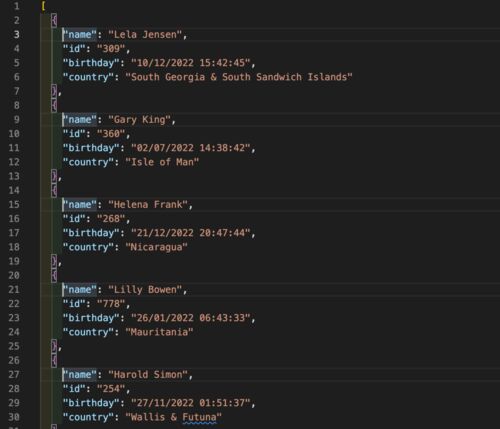Click the birthday value "27/11/2022 01:51:37"

[191, 403]
